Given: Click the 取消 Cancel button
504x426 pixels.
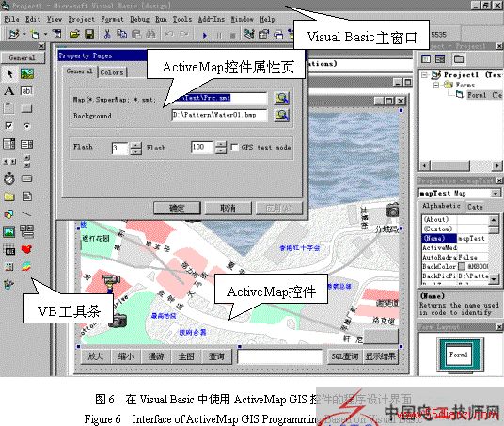Looking at the screenshot, I should coord(228,208).
